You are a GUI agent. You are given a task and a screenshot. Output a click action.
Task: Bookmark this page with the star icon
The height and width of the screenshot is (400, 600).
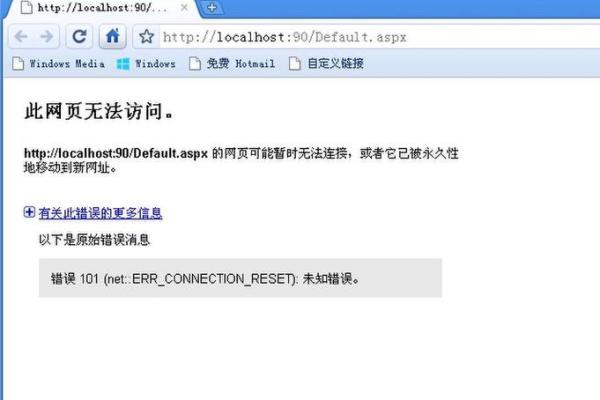coord(146,37)
